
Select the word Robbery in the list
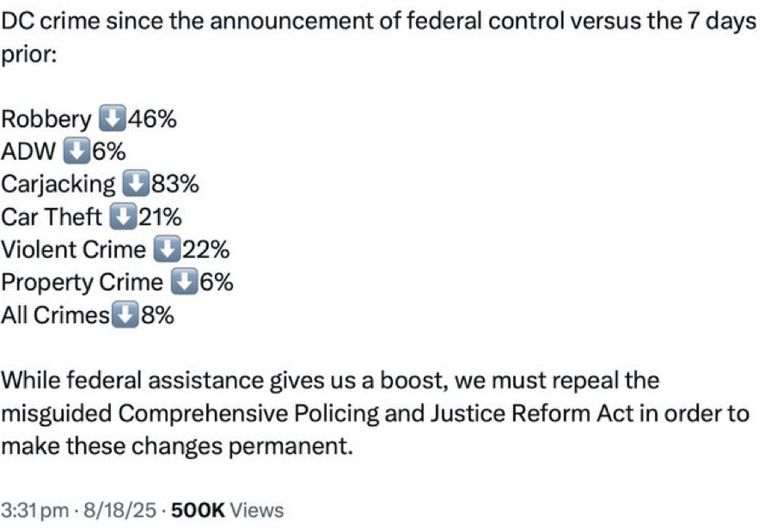pos(46,119)
